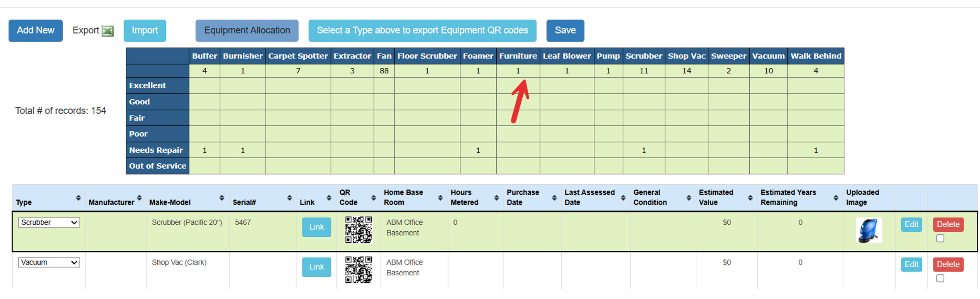Click export Equipment QR codes button
The width and height of the screenshot is (980, 299).
(x=422, y=30)
